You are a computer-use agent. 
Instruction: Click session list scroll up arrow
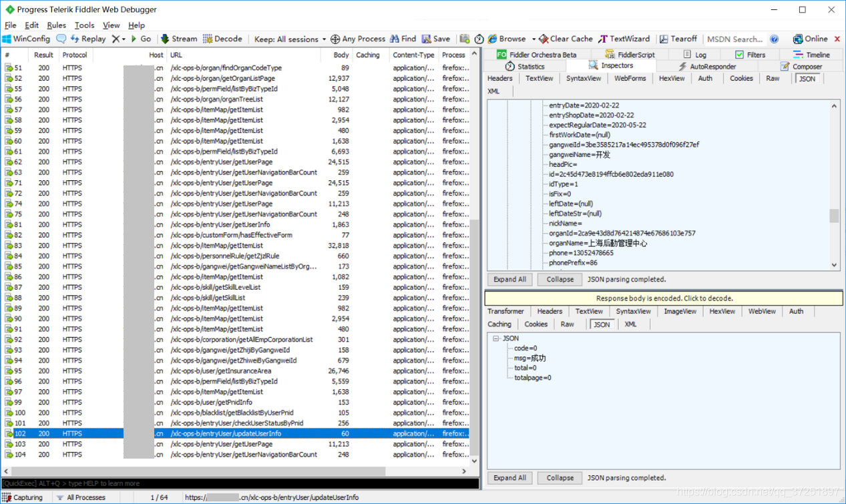coord(475,54)
